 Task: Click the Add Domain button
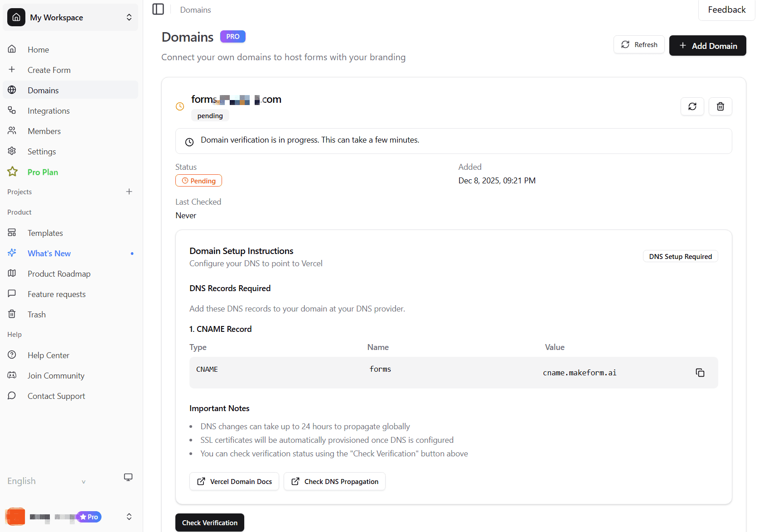(x=707, y=46)
